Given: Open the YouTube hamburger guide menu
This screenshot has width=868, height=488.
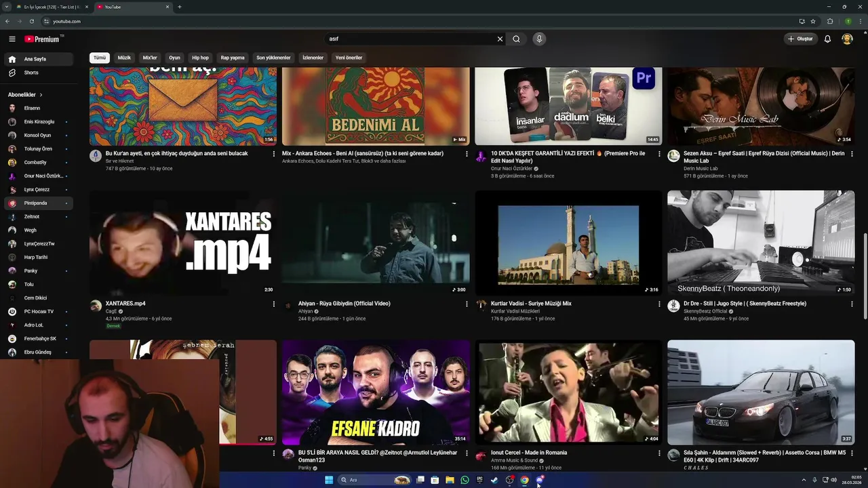Looking at the screenshot, I should (x=12, y=39).
